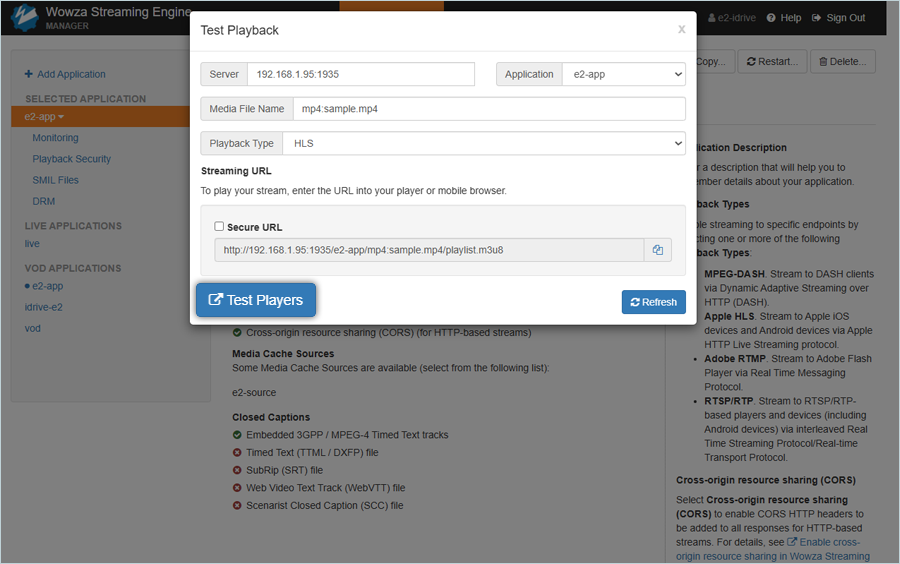Select e2-app under VOD Applications

[x=48, y=286]
